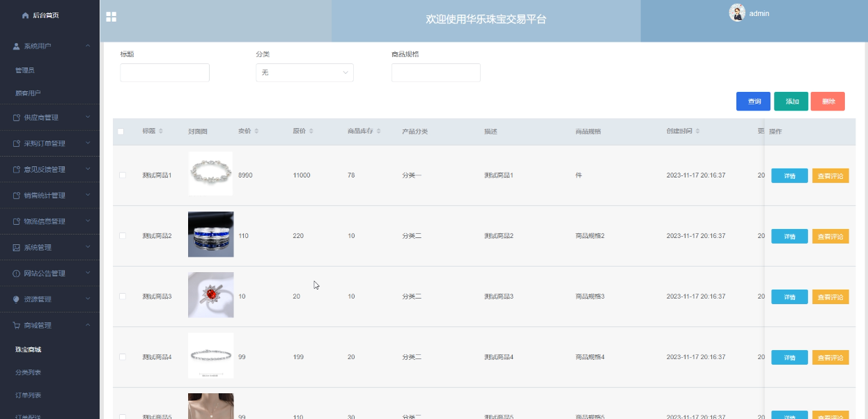
Task: Expand 资源管理 using its chevron
Action: point(88,299)
